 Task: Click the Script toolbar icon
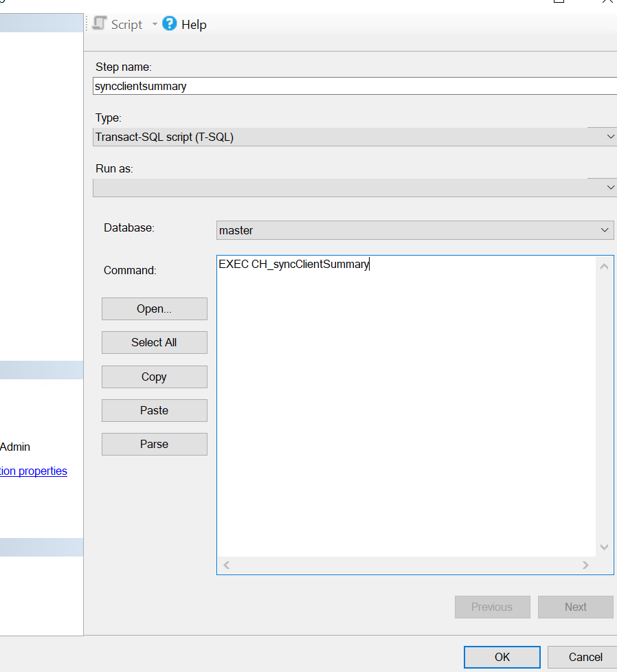tap(100, 23)
